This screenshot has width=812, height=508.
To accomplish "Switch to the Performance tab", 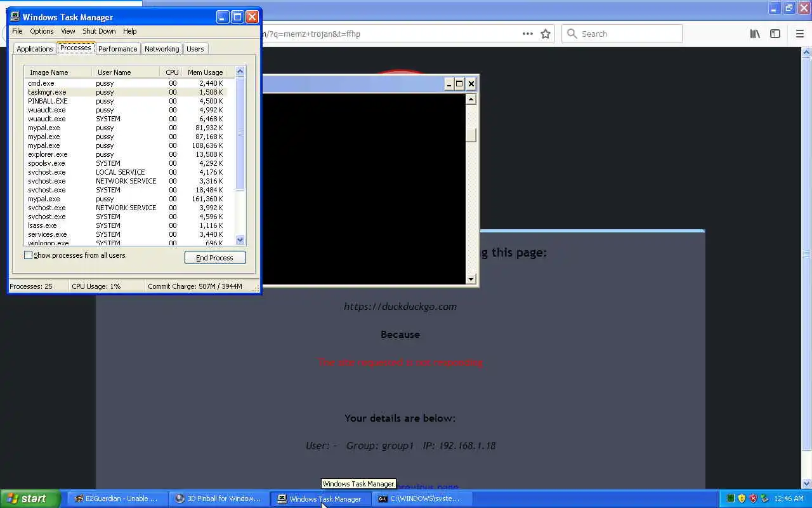I will (117, 49).
